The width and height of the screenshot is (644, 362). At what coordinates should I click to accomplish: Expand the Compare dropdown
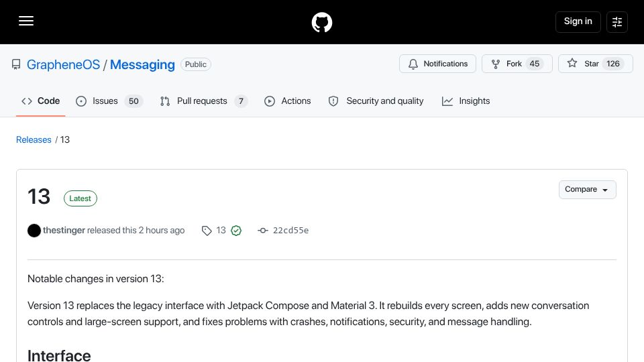tap(588, 190)
